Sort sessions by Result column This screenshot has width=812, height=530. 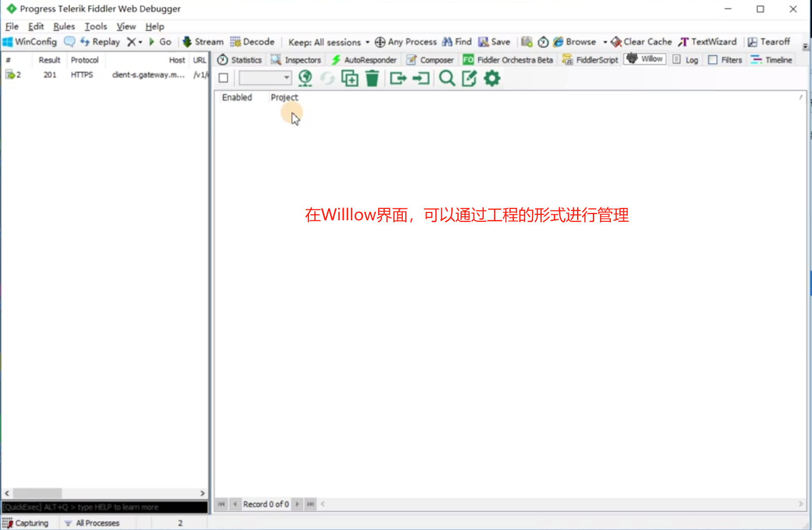point(49,60)
